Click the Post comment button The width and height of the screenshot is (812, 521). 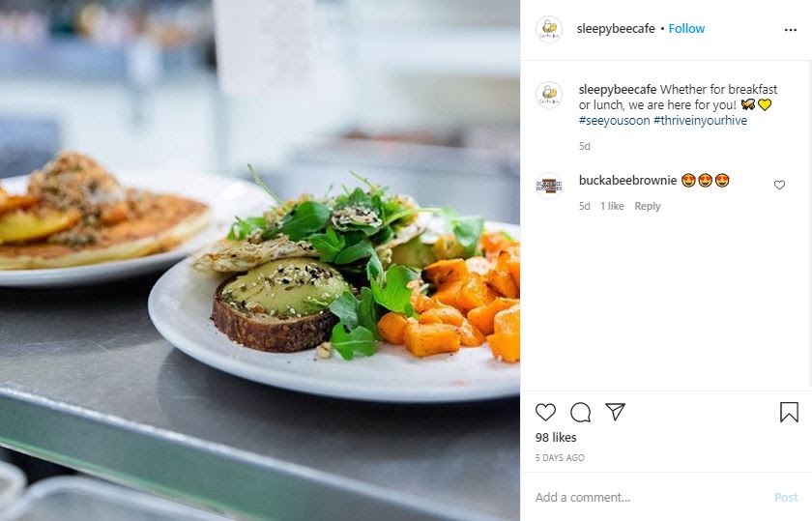786,497
